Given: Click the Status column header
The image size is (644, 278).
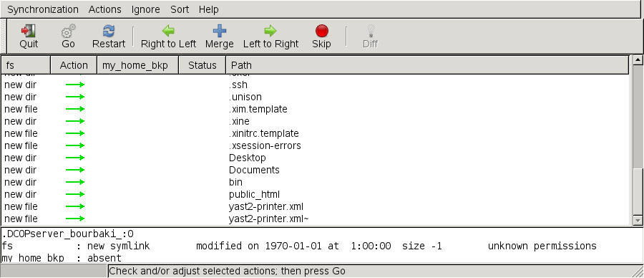Looking at the screenshot, I should tap(202, 65).
